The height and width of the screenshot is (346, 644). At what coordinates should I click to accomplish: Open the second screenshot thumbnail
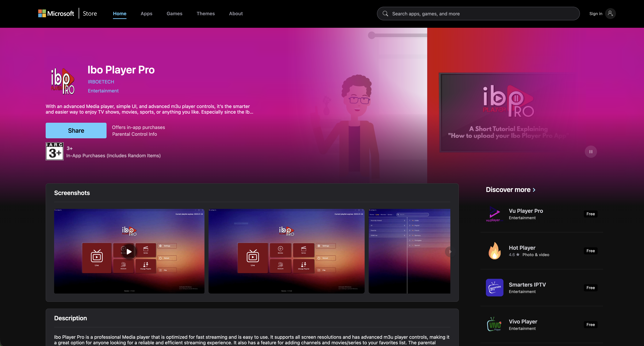coord(286,251)
